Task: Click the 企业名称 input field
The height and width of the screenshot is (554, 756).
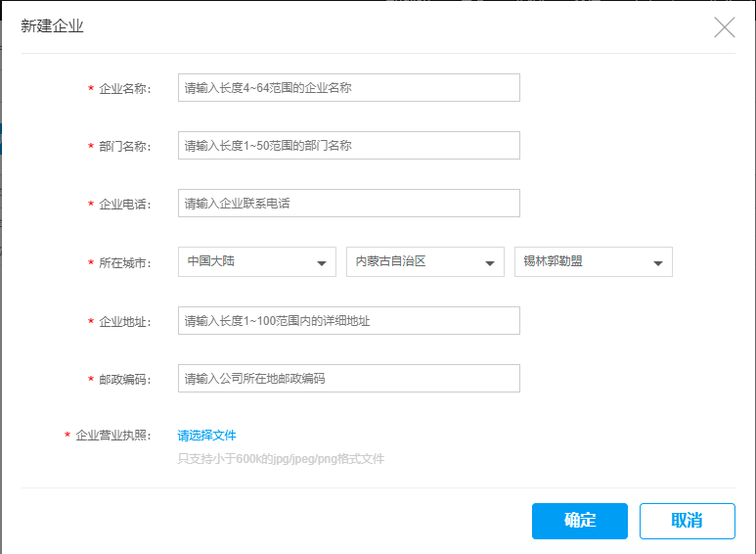Action: coord(348,88)
